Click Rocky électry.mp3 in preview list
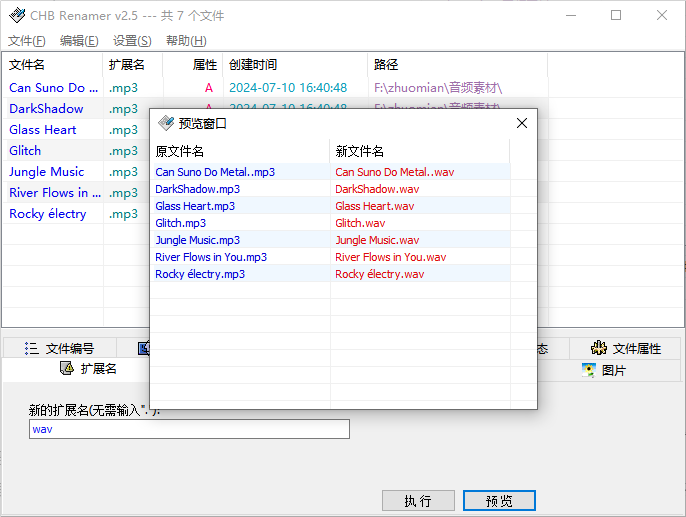The height and width of the screenshot is (517, 686). (200, 274)
